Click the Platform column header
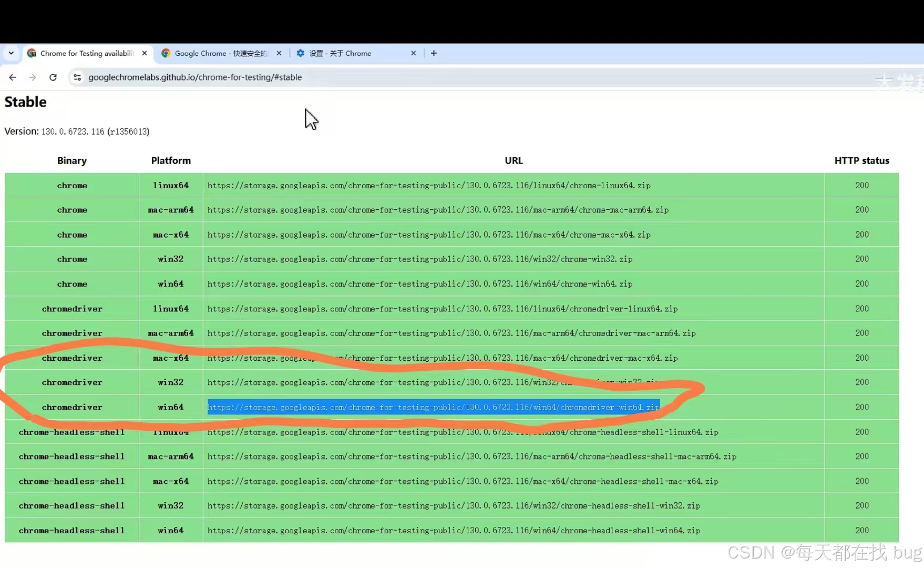Image resolution: width=924 pixels, height=568 pixels. (171, 160)
